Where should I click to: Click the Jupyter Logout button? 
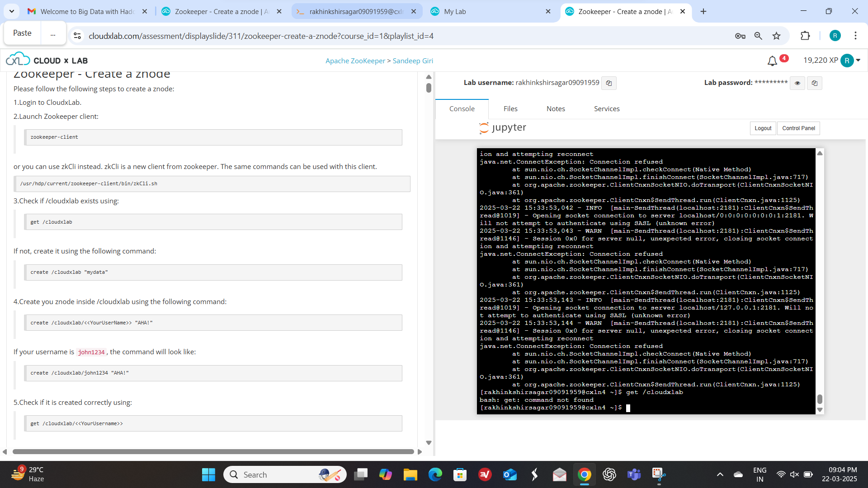pos(763,128)
